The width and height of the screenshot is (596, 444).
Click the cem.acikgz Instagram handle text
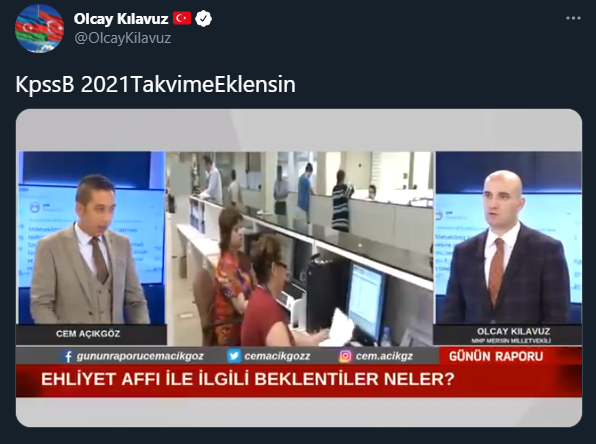[384, 356]
